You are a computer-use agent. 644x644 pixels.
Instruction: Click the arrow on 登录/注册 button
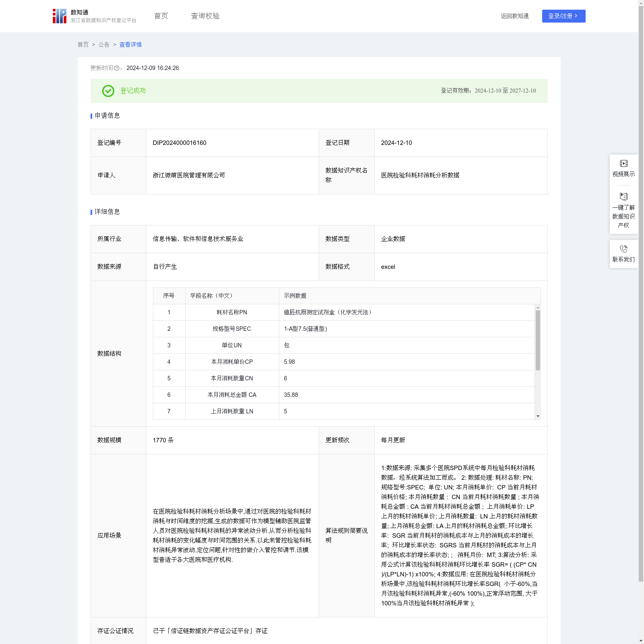click(576, 16)
